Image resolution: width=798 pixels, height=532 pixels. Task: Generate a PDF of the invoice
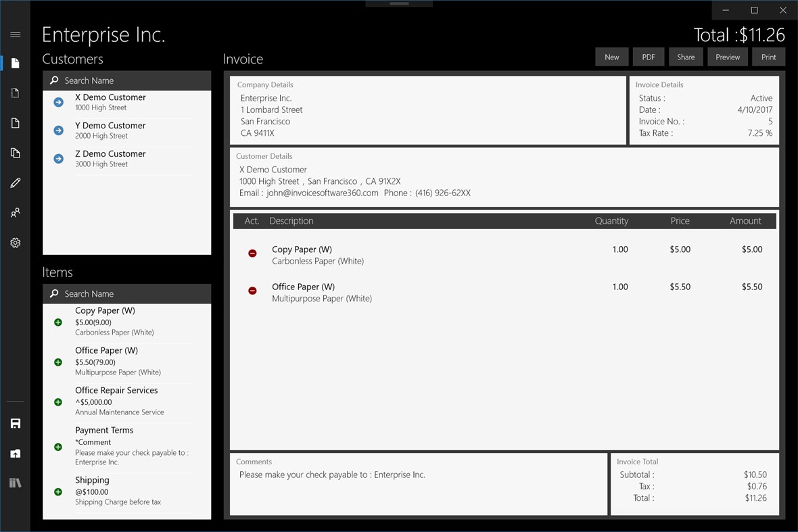tap(649, 57)
